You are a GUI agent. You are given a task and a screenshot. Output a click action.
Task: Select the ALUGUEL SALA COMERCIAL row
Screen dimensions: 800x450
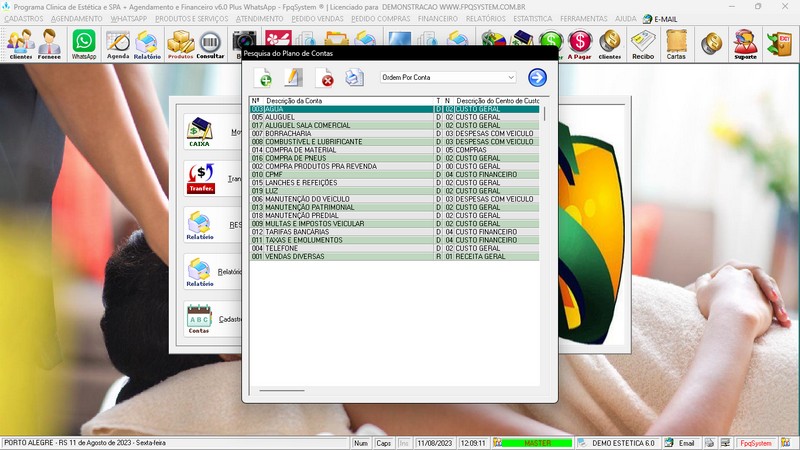click(x=308, y=125)
